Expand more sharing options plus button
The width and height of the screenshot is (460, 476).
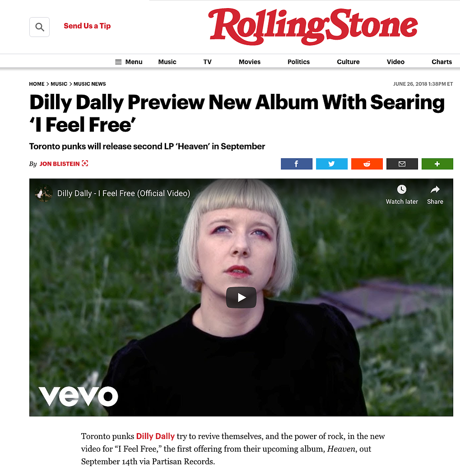pos(437,164)
